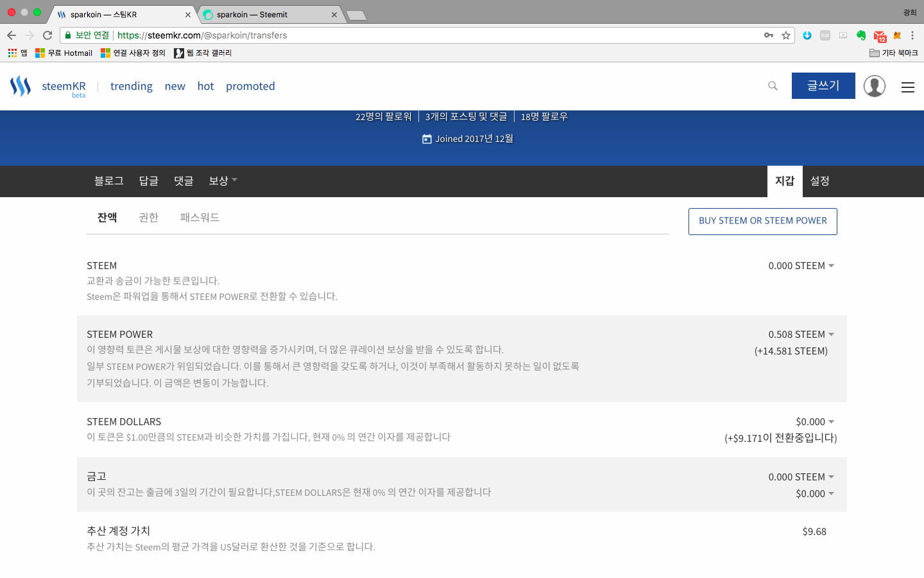
Task: Select the 잔액 balances sub-tab
Action: [x=107, y=218]
